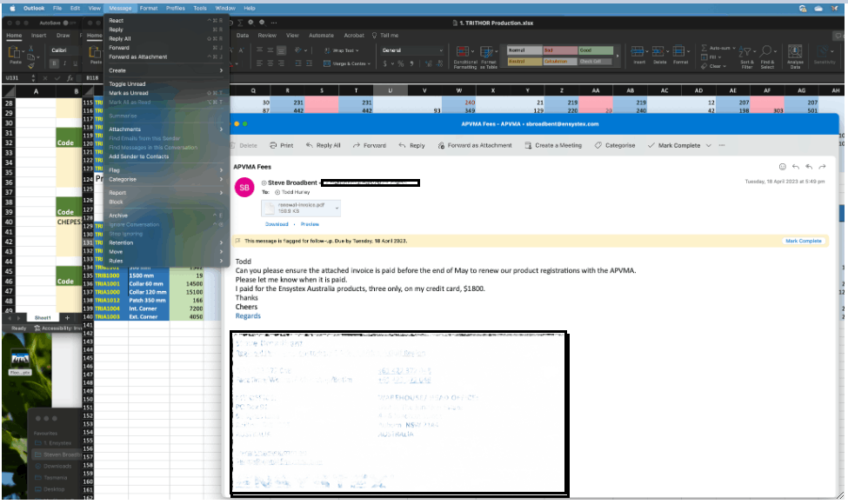Click Wrap Text in Excel ribbon

click(x=342, y=50)
